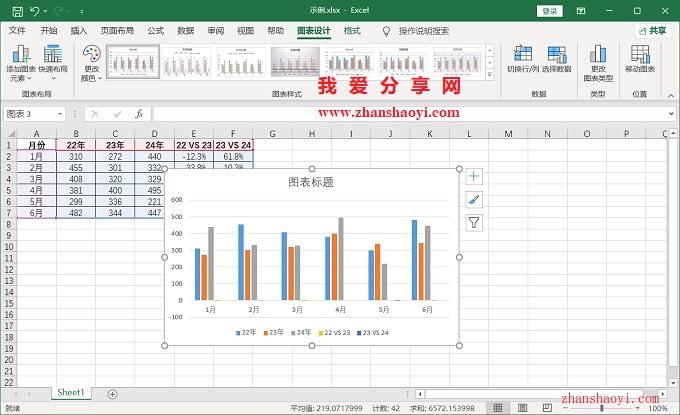Expand the chart styles gallery More arrow
This screenshot has width=680, height=415.
click(x=490, y=75)
